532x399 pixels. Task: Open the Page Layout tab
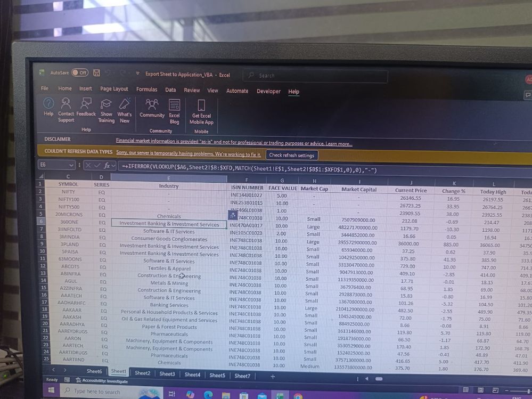[x=114, y=89]
